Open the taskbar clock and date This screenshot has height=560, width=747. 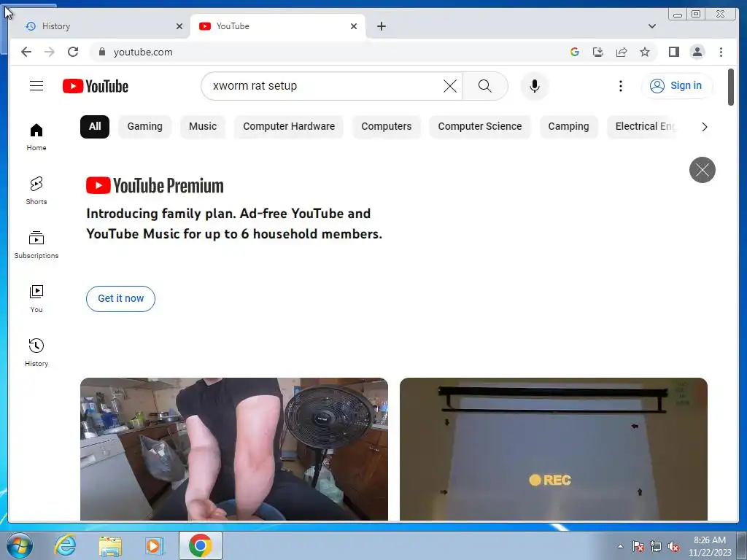coord(710,546)
